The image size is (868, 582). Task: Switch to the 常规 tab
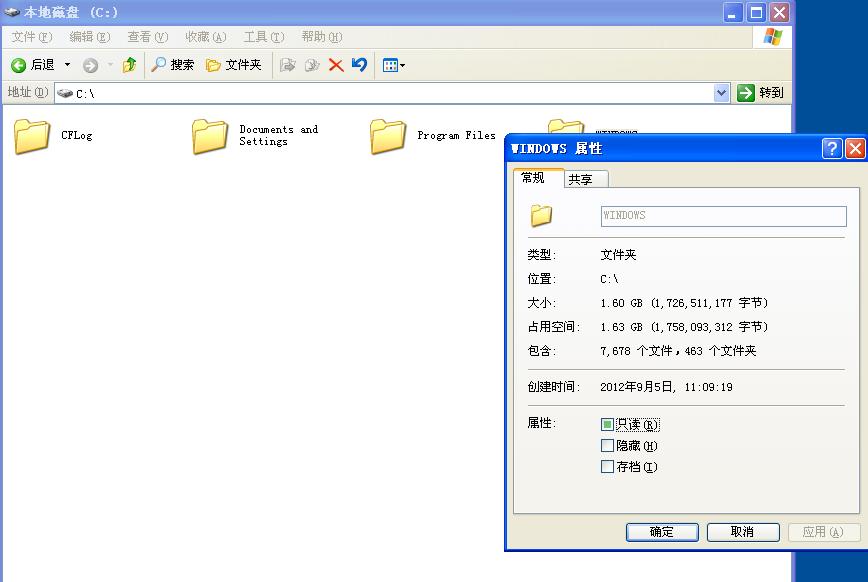pyautogui.click(x=533, y=178)
